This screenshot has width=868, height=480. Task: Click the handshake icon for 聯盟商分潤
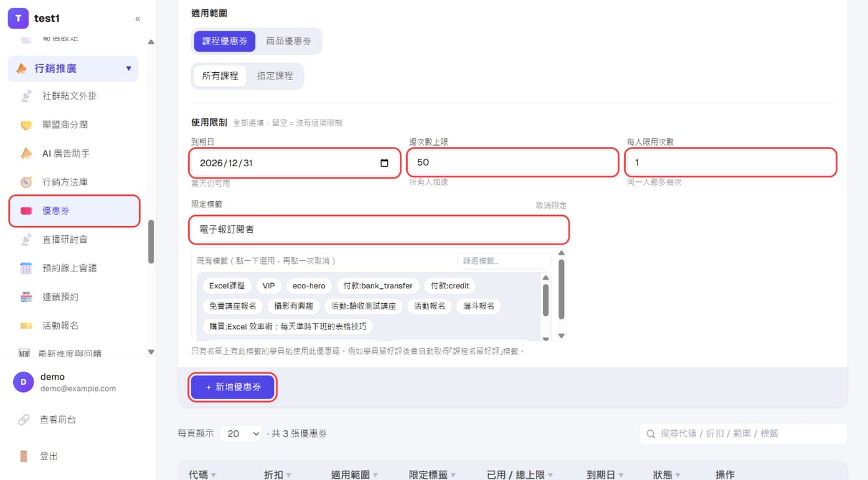point(26,125)
